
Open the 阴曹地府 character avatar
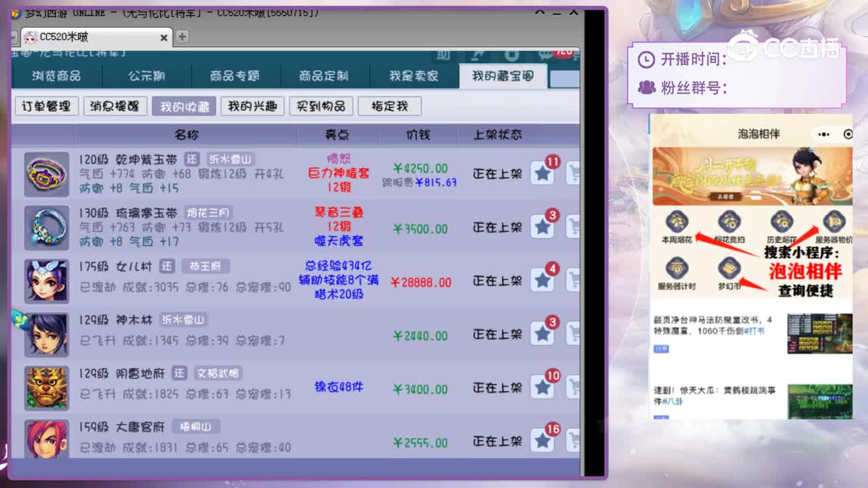(47, 388)
